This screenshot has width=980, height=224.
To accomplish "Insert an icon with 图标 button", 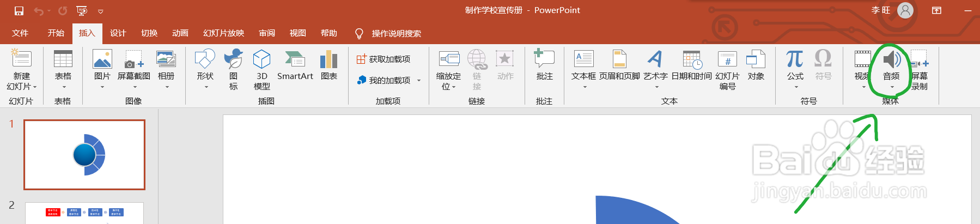I will pos(234,69).
